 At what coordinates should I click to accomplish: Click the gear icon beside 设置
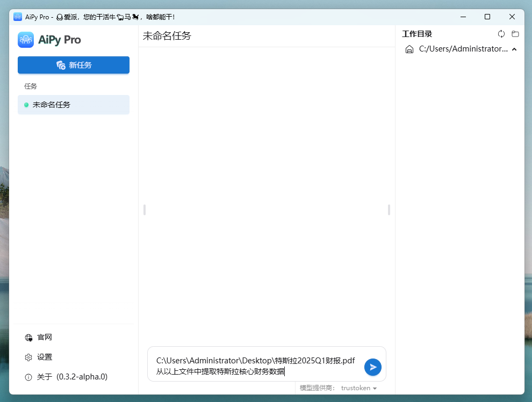pyautogui.click(x=28, y=357)
